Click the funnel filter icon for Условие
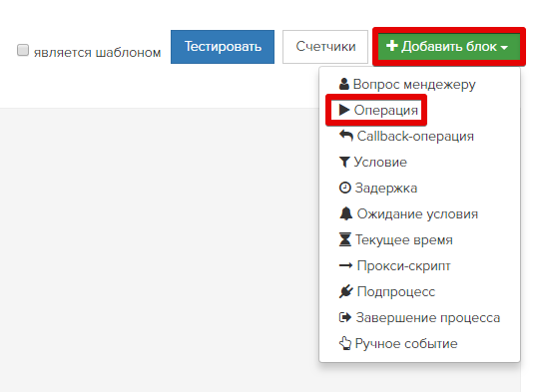 click(344, 162)
